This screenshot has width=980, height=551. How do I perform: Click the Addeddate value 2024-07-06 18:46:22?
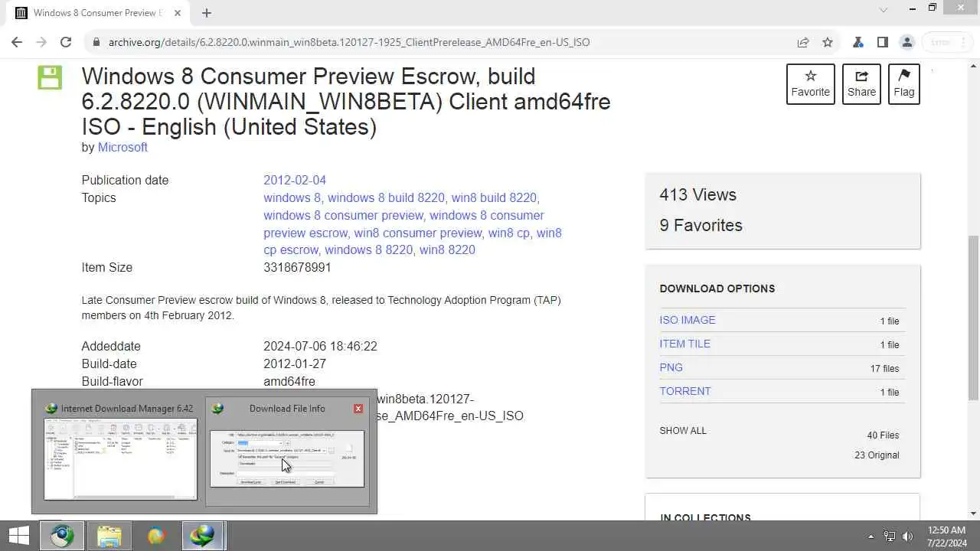pos(320,346)
